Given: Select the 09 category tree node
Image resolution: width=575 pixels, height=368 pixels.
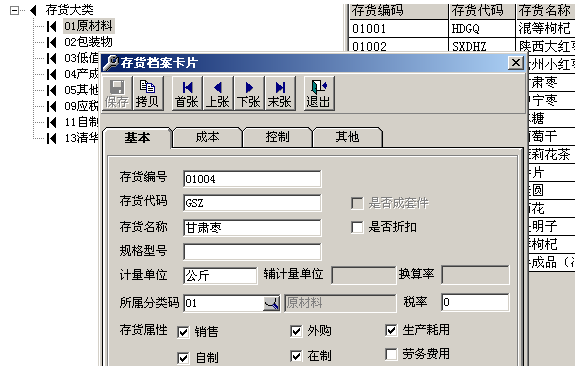Looking at the screenshot, I should pos(81,106).
